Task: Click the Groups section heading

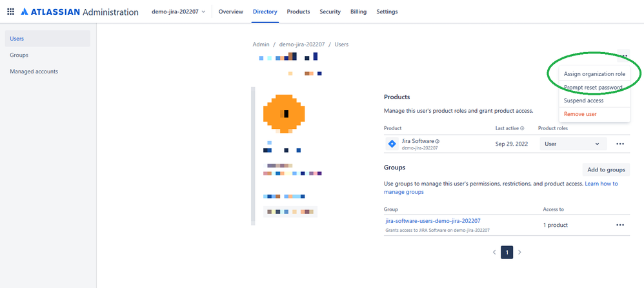Action: (x=395, y=168)
